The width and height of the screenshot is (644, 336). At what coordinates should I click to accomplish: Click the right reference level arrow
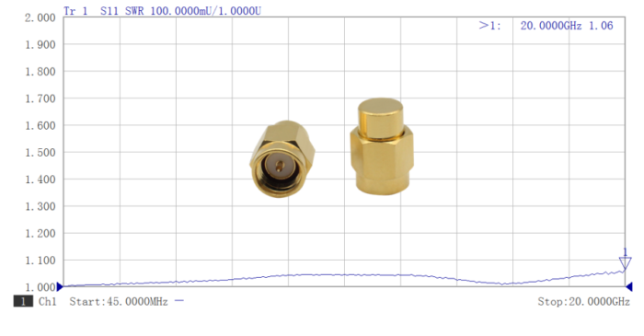[628, 286]
